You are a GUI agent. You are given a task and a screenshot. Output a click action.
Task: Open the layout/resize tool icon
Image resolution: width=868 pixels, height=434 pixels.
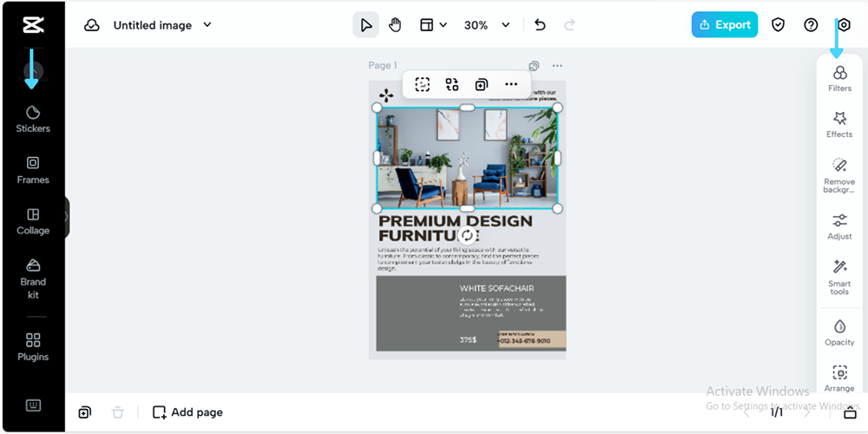click(x=426, y=25)
